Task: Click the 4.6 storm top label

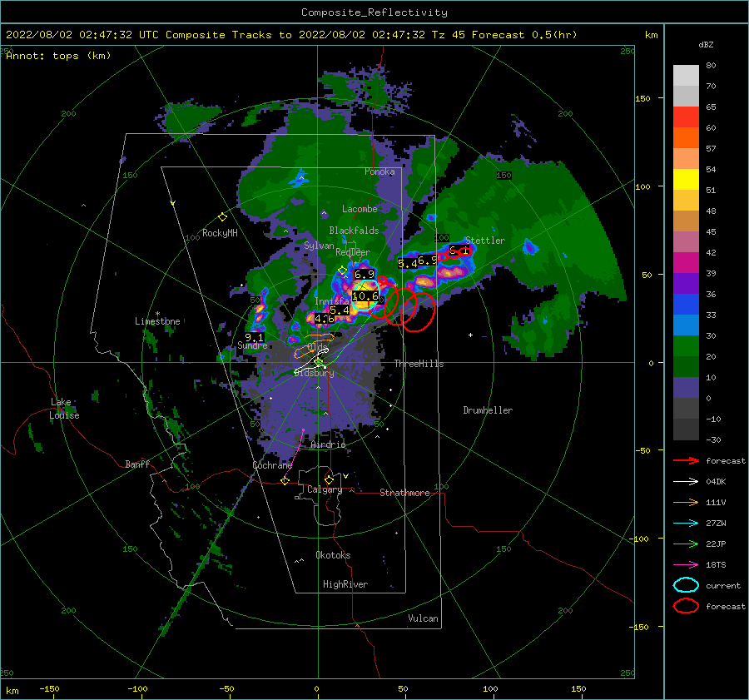Action: click(324, 318)
